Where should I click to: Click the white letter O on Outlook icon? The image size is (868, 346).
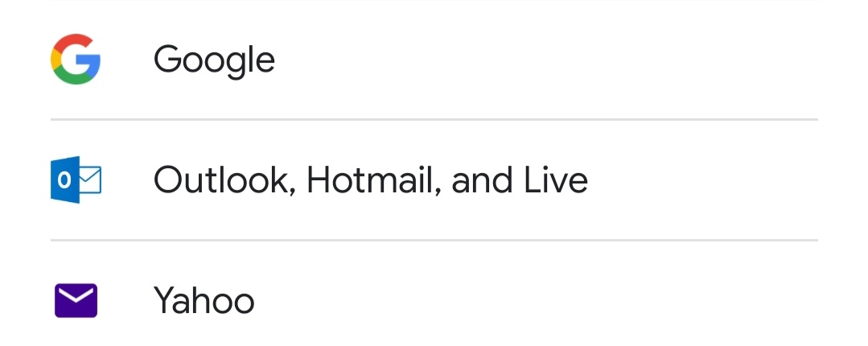coord(64,180)
